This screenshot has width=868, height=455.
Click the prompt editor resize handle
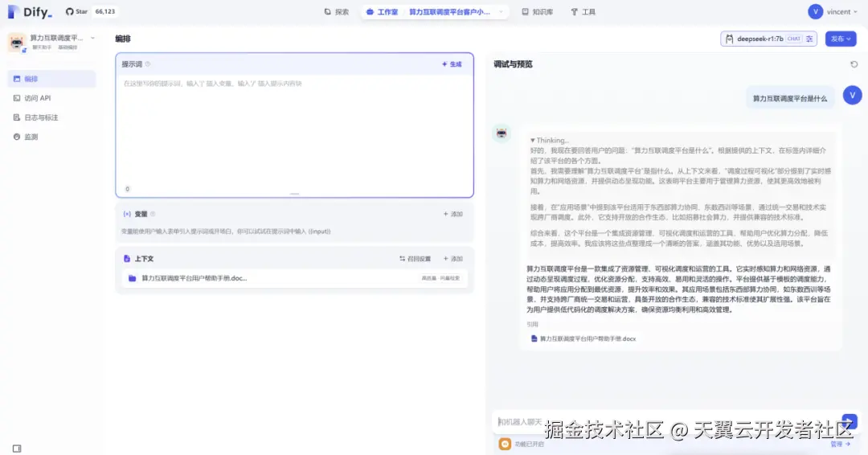[294, 194]
